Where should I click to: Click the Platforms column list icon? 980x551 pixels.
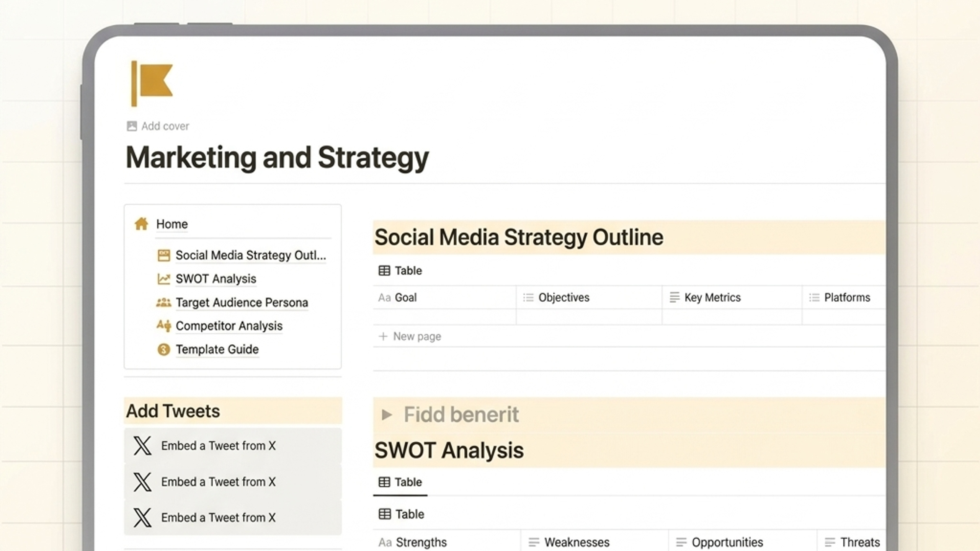point(814,297)
